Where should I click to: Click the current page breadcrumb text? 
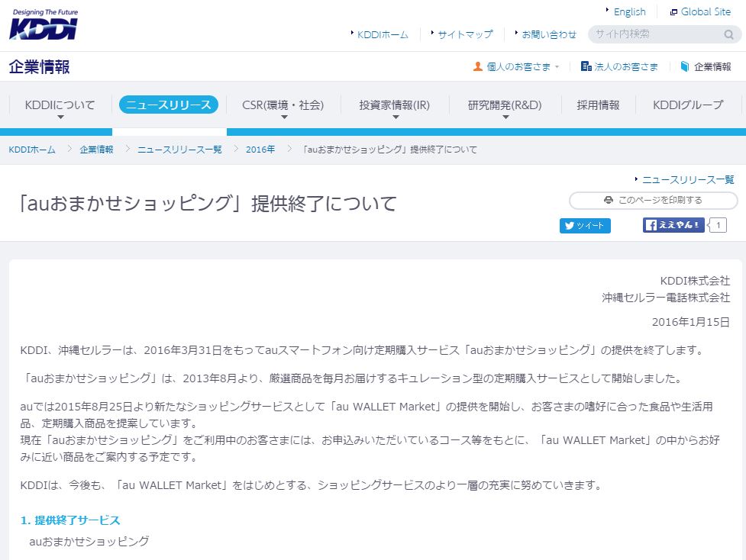(x=389, y=150)
